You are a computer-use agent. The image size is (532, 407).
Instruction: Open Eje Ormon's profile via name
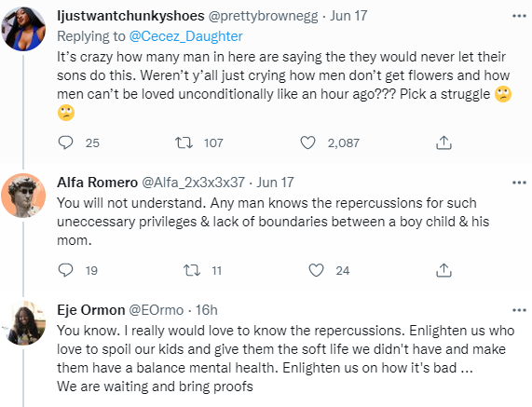(91, 310)
